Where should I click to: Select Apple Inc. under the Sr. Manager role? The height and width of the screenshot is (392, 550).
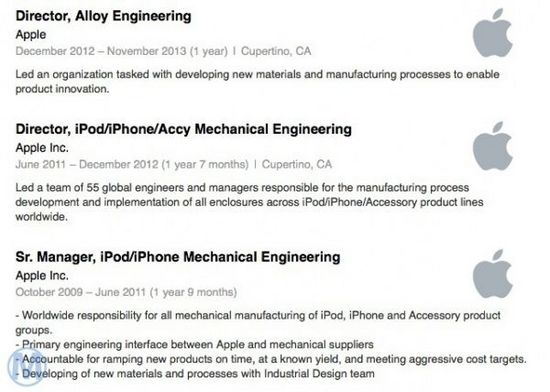pyautogui.click(x=42, y=276)
